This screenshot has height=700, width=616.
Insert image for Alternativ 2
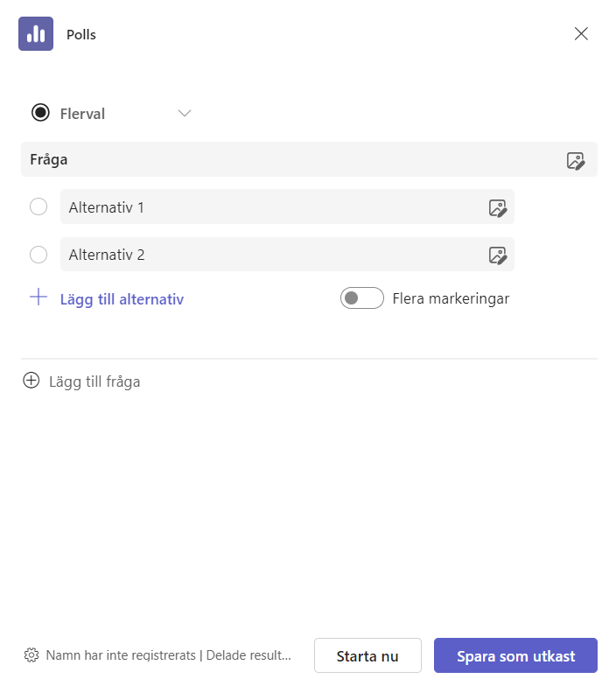point(497,255)
